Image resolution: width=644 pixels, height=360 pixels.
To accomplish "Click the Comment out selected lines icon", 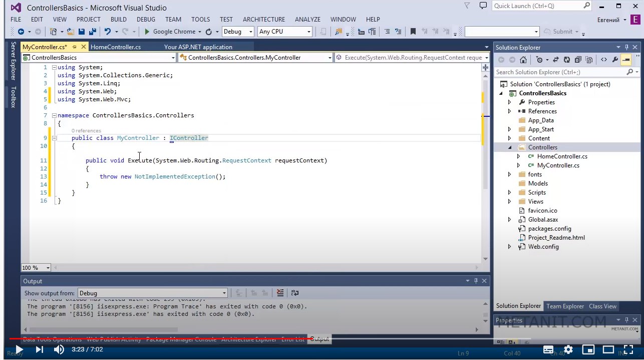I will click(387, 32).
